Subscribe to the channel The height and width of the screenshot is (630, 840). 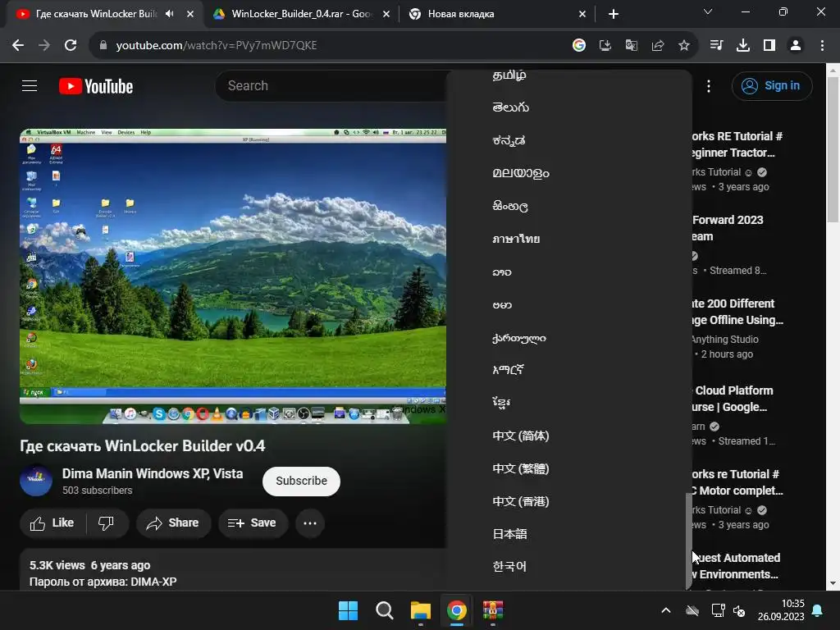click(x=301, y=481)
